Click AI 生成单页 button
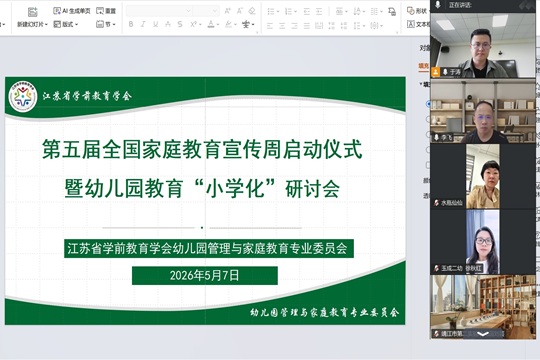 [x=72, y=11]
